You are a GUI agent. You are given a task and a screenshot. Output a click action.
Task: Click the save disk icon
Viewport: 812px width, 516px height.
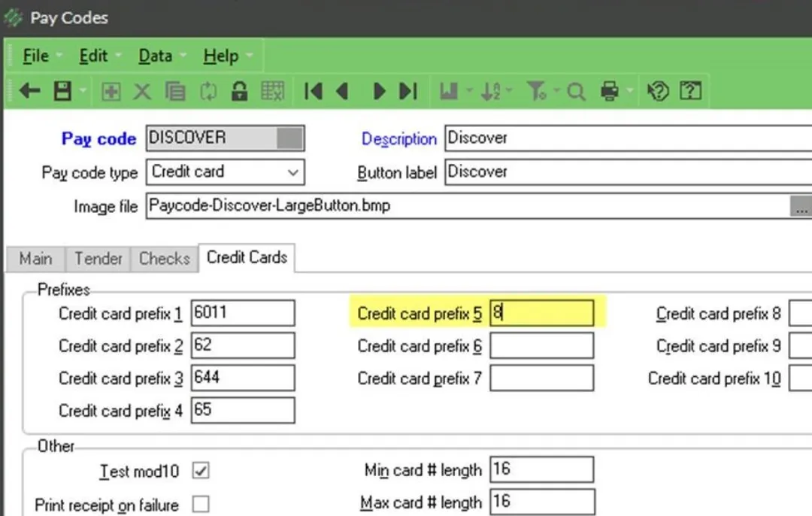pyautogui.click(x=63, y=91)
